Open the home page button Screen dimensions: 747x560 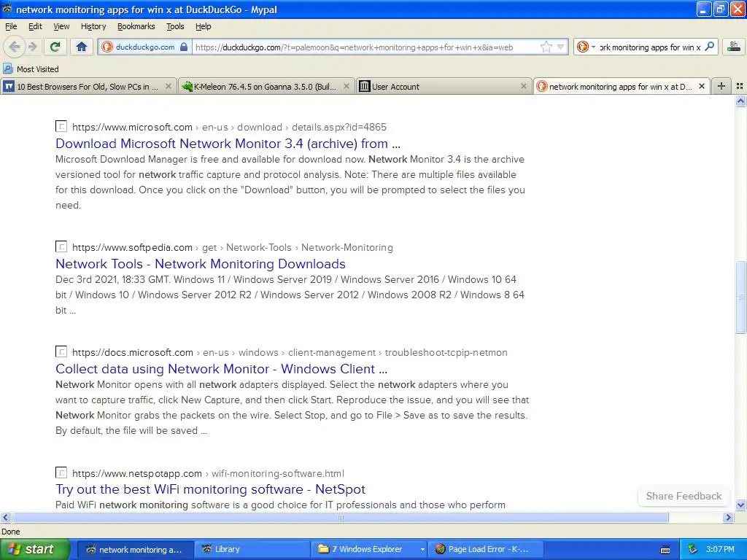tap(82, 47)
